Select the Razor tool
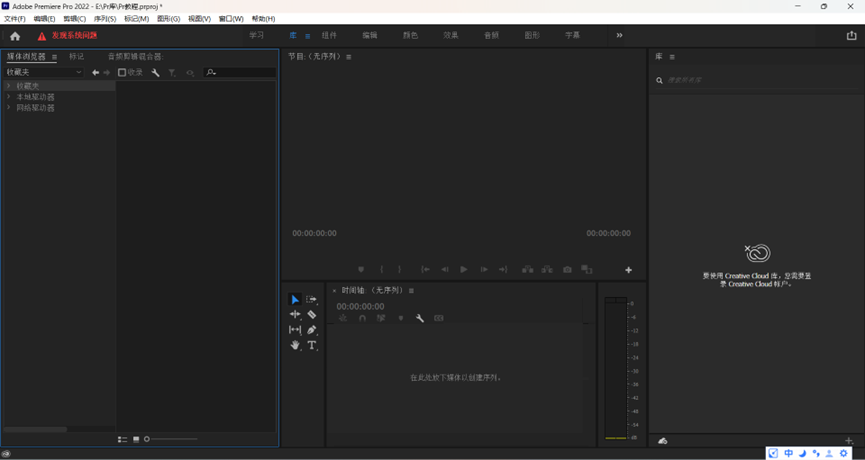 pos(312,314)
